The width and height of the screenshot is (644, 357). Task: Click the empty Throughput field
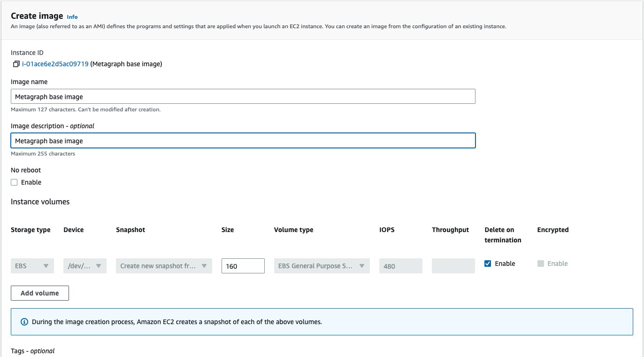point(453,266)
